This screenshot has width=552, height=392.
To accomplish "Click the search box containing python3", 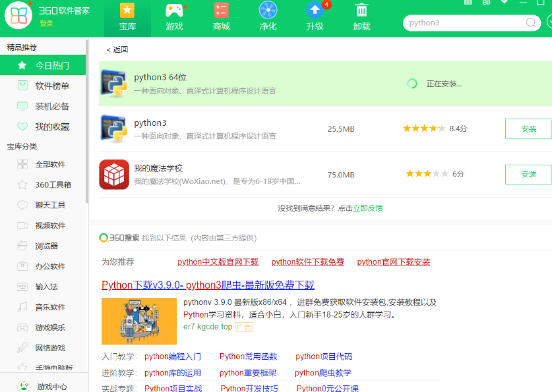I will tap(472, 23).
